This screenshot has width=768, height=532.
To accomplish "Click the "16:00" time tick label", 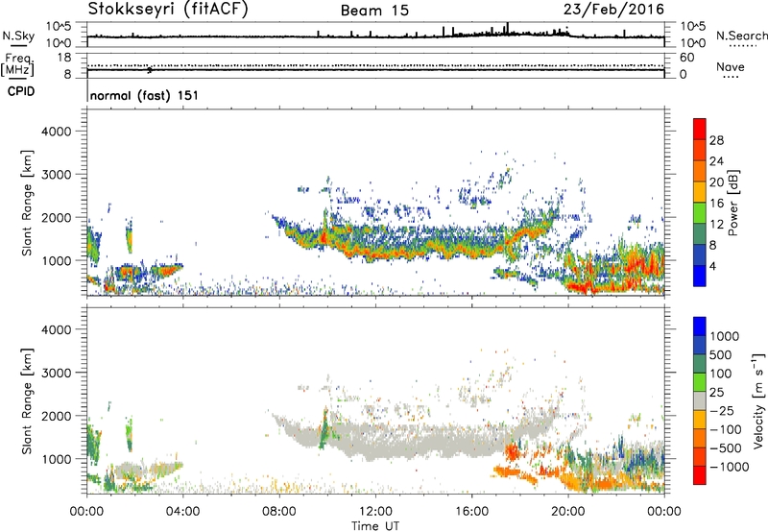I will pyautogui.click(x=471, y=512).
